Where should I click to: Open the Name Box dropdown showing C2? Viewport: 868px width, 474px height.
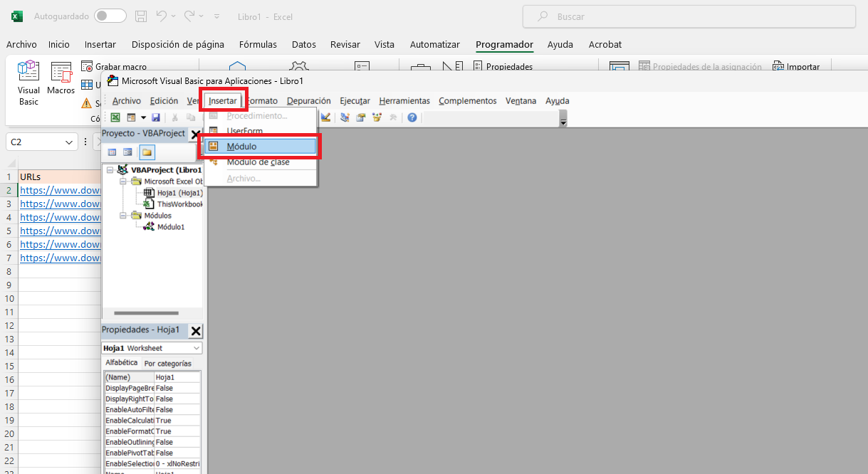click(x=70, y=142)
